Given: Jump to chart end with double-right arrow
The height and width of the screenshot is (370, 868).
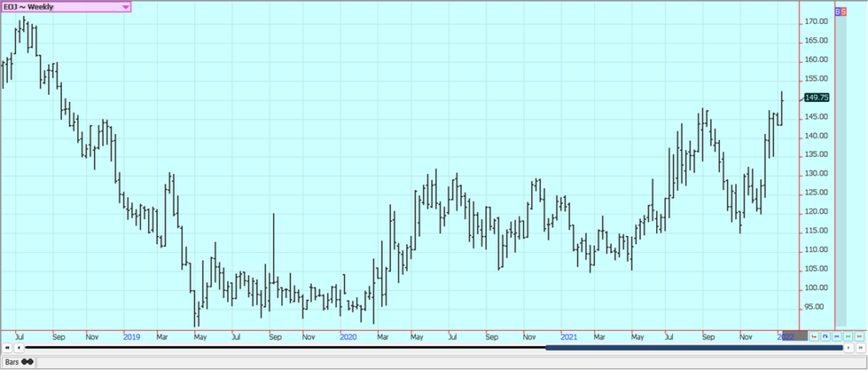Looking at the screenshot, I should pos(861,348).
